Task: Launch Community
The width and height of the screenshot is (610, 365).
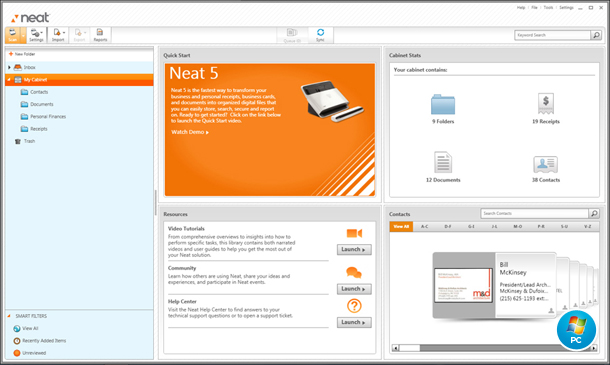Action: 354,289
